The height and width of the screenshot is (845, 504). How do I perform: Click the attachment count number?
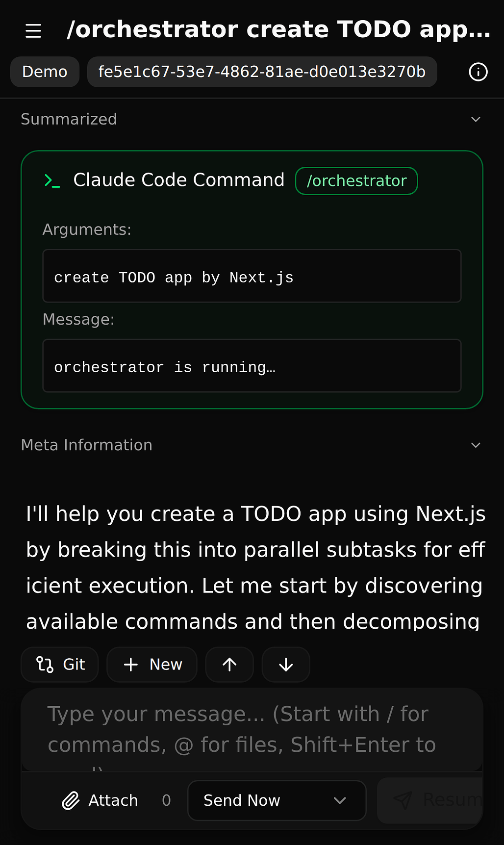pyautogui.click(x=166, y=800)
